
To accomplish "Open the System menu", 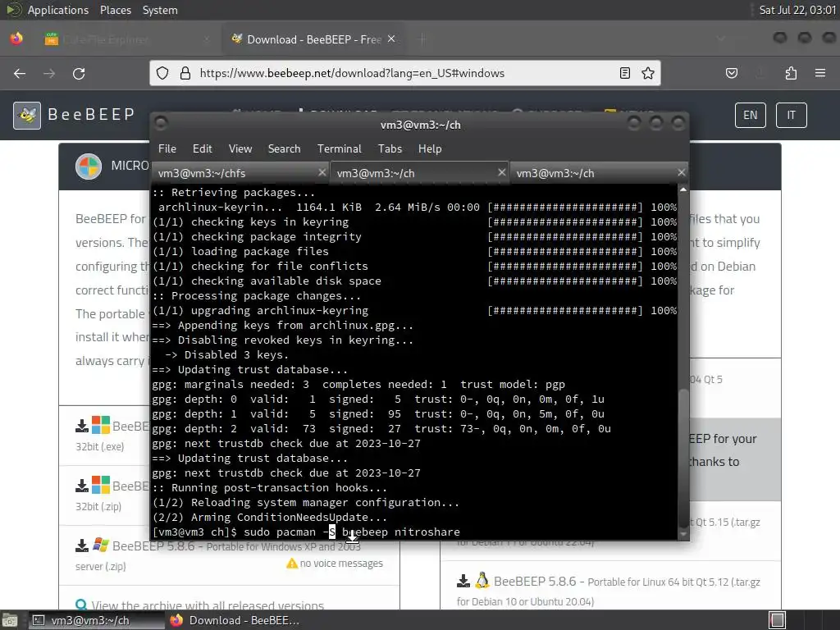I will click(x=160, y=10).
